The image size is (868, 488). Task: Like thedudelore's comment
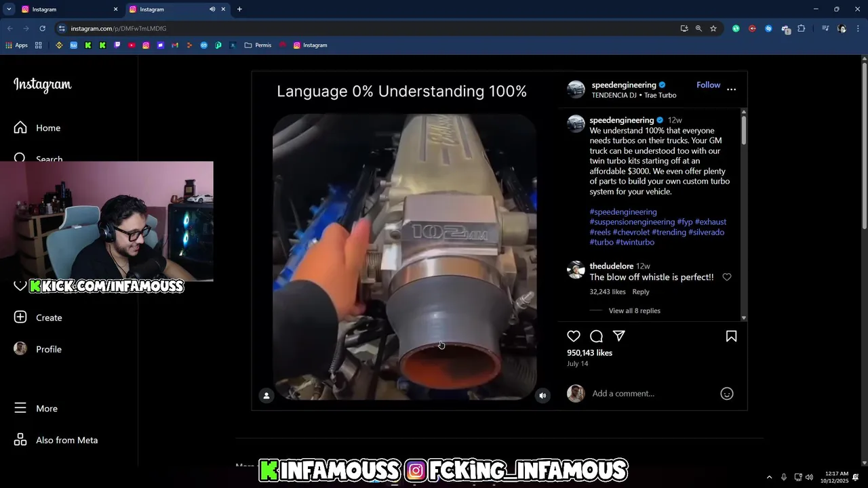click(727, 277)
